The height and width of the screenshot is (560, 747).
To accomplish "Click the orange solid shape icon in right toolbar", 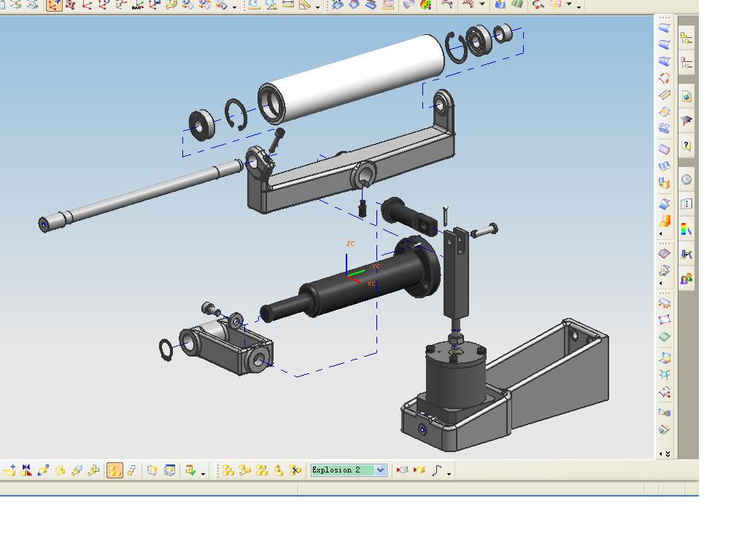I will pos(664,222).
